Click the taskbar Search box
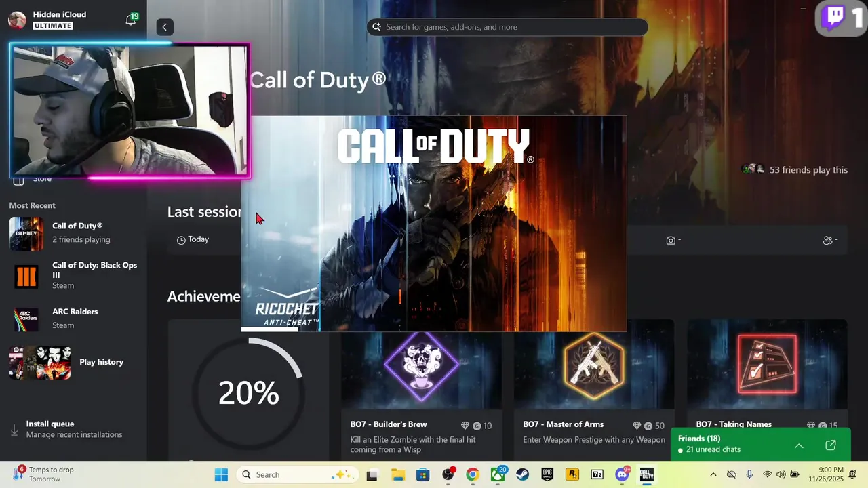Viewport: 868px width, 488px height. point(298,474)
